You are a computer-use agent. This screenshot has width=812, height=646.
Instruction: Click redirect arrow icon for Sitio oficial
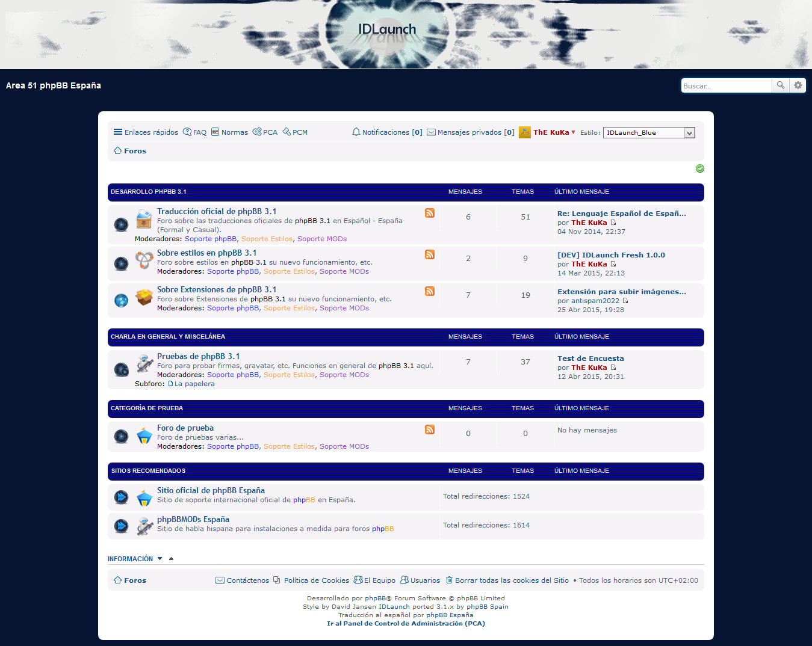coord(121,497)
